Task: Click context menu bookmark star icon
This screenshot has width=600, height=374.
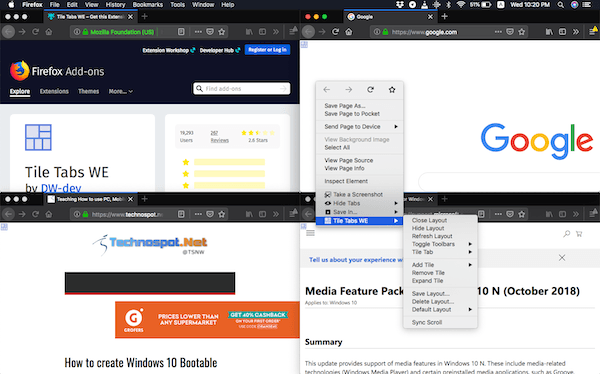Action: click(392, 90)
